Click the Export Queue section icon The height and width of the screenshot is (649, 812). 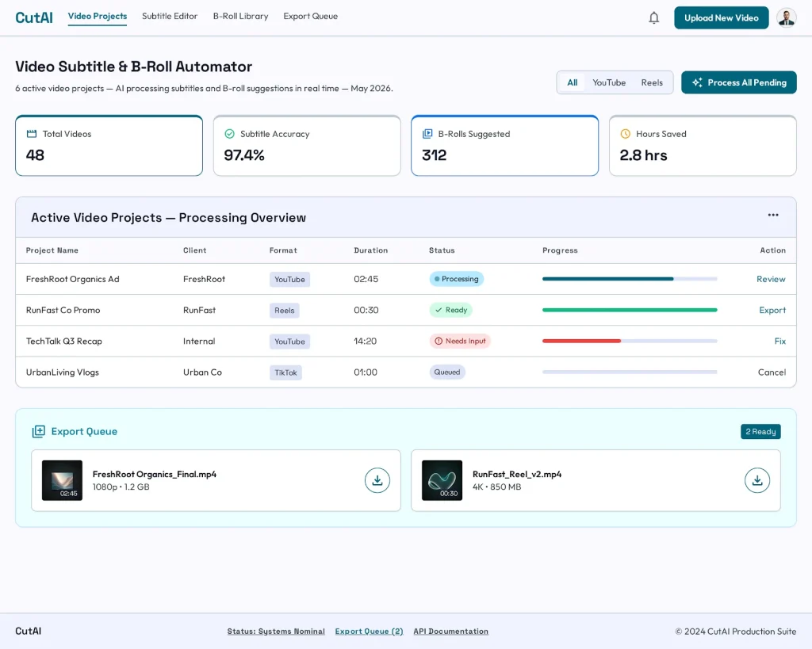[x=38, y=432]
